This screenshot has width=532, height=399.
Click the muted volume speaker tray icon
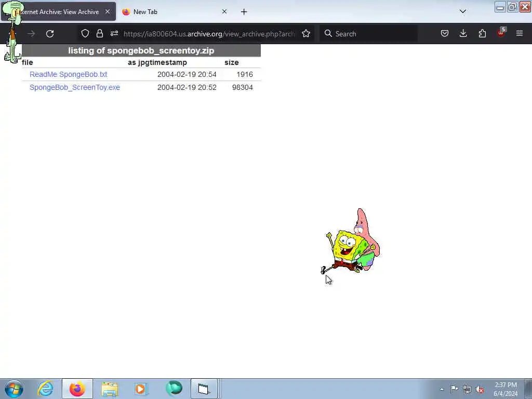pyautogui.click(x=480, y=389)
